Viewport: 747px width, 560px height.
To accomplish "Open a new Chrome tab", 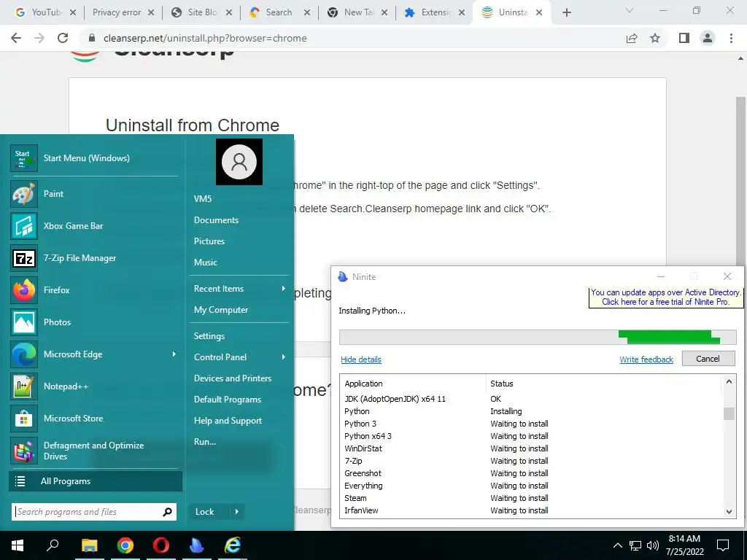I will tap(566, 12).
